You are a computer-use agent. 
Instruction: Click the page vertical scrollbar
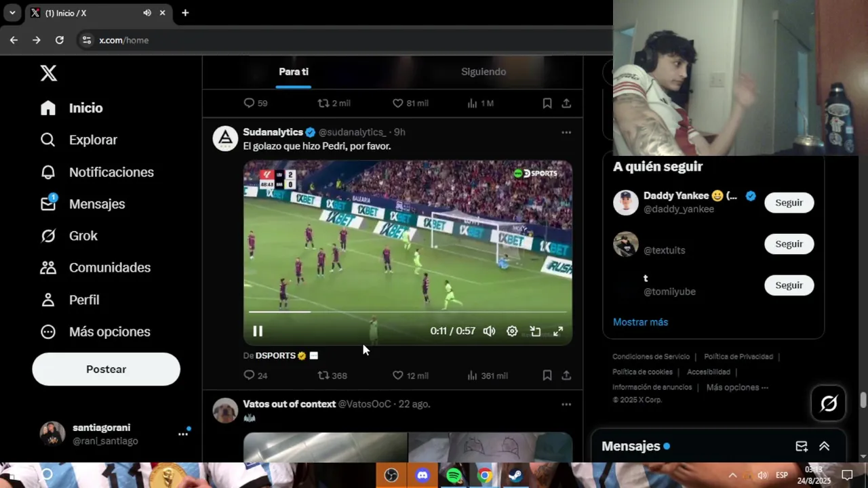coord(863,401)
